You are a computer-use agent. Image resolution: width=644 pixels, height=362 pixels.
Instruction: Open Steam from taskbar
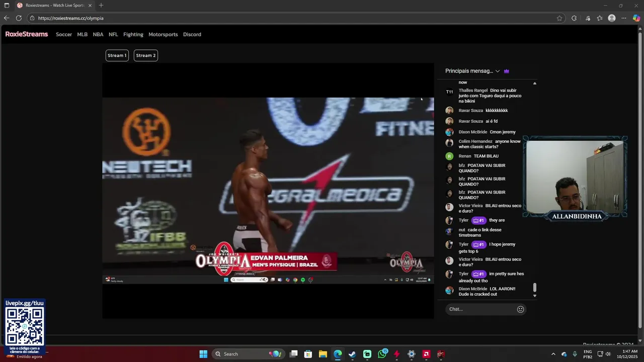pos(352,354)
